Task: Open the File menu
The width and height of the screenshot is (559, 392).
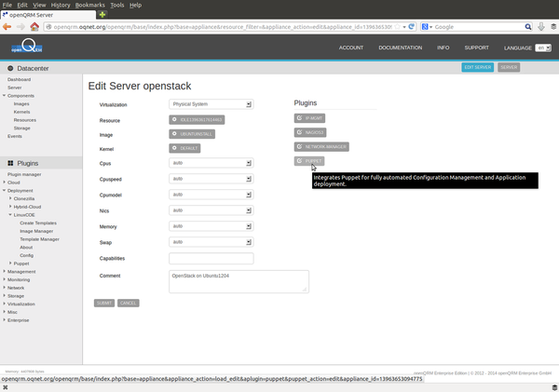Action: tap(7, 5)
